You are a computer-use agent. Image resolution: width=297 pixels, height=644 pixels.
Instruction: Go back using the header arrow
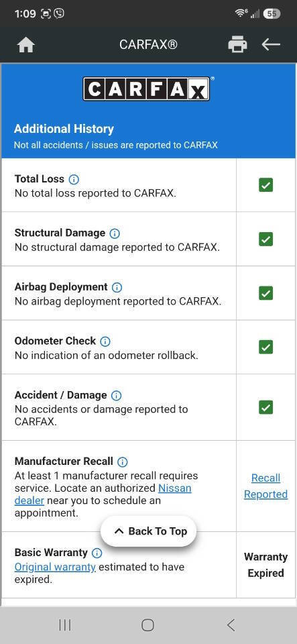[271, 44]
